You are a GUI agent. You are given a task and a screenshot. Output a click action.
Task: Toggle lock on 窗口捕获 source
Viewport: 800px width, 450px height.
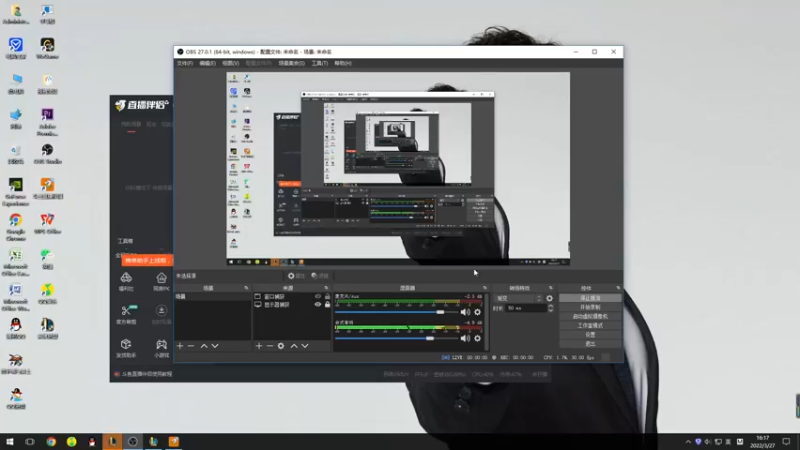tap(328, 296)
